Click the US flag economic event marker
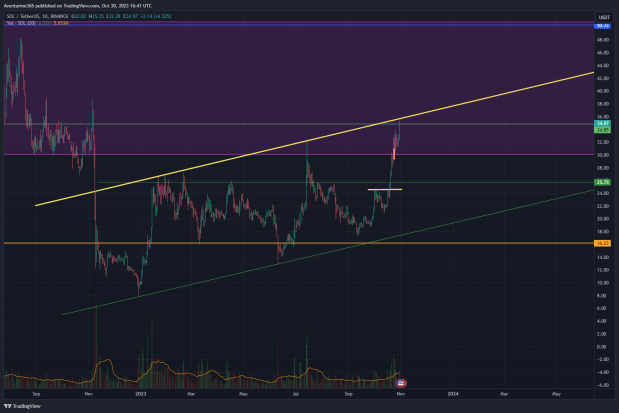This screenshot has height=413, width=619. (401, 383)
